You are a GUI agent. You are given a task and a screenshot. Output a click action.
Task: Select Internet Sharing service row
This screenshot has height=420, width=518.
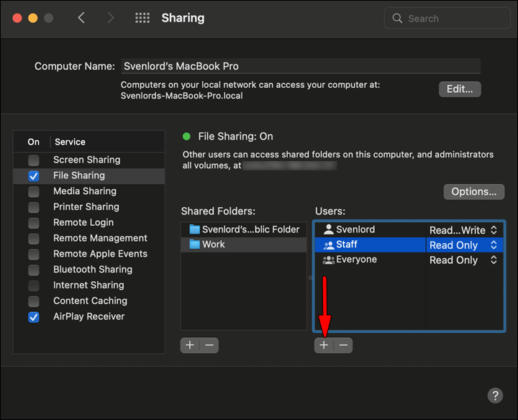[89, 286]
